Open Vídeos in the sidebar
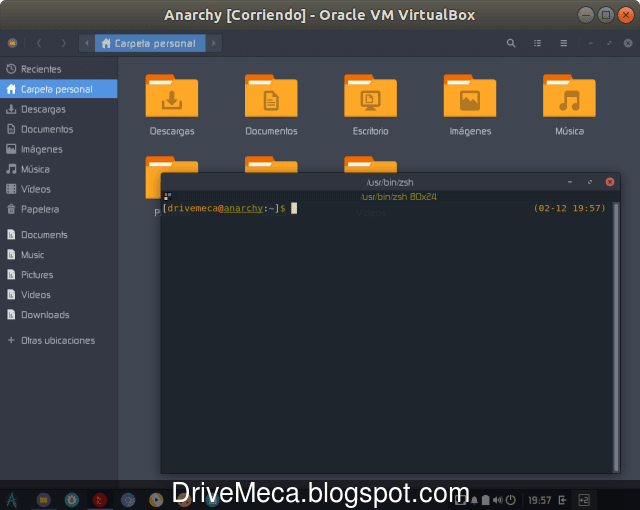The image size is (640, 510). tap(59, 189)
